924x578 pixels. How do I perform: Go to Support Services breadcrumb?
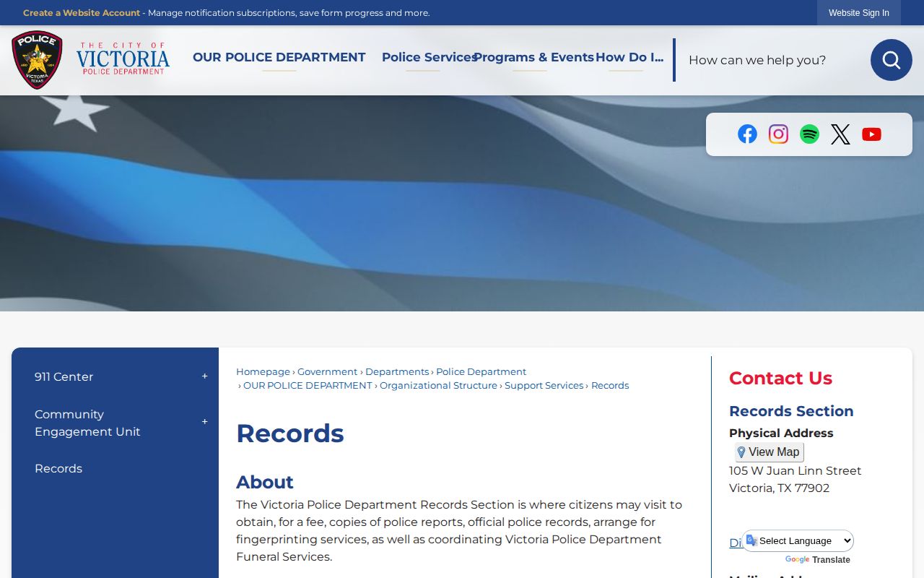[x=544, y=386]
